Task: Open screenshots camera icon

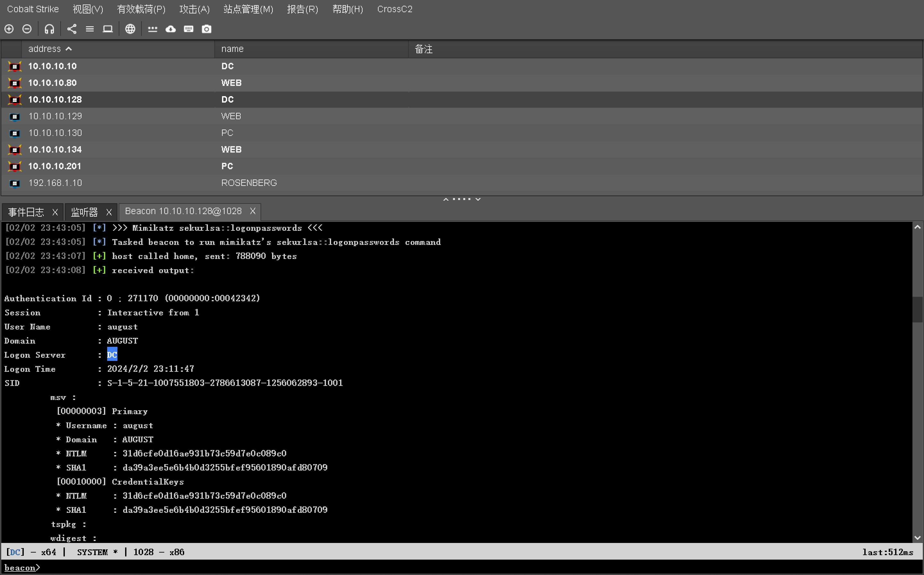Action: coord(207,29)
